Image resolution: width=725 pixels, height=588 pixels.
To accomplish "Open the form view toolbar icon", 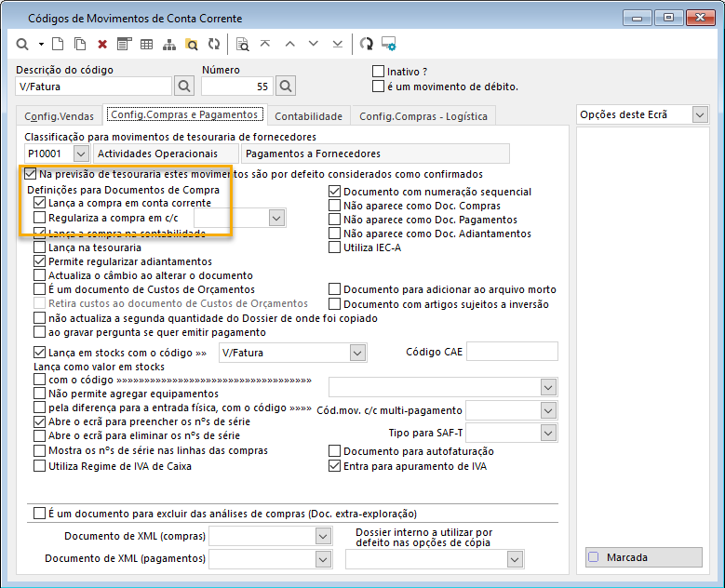I will (x=124, y=45).
